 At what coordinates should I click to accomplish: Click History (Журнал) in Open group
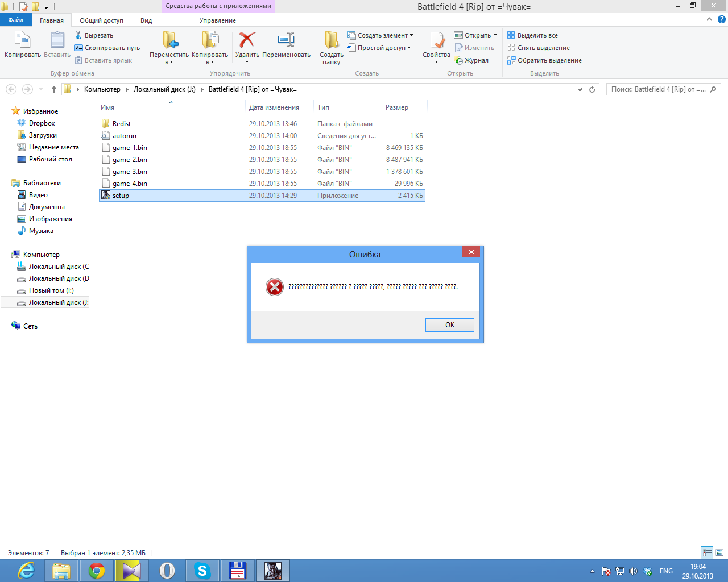(471, 60)
